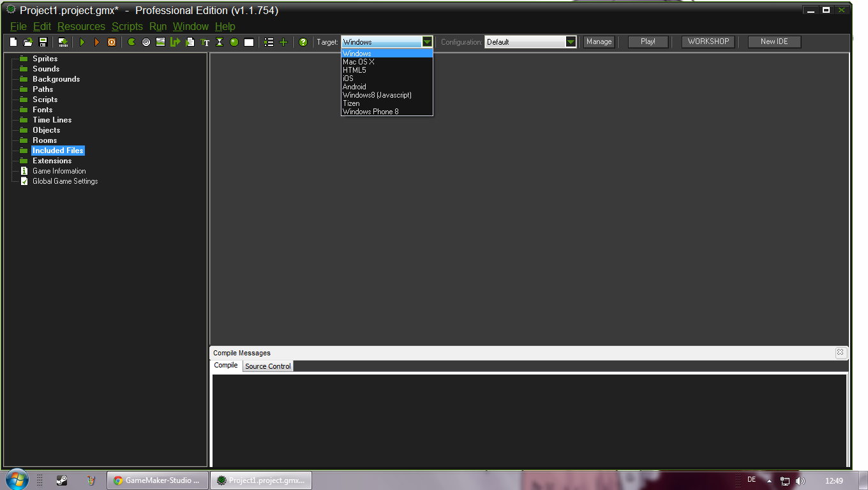Image resolution: width=868 pixels, height=490 pixels.
Task: Create a room with the white rectangle
Action: click(x=249, y=42)
